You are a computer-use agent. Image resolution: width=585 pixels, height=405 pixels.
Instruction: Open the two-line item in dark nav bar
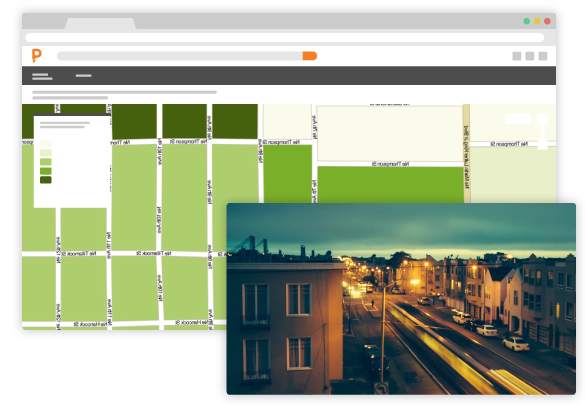pos(42,76)
